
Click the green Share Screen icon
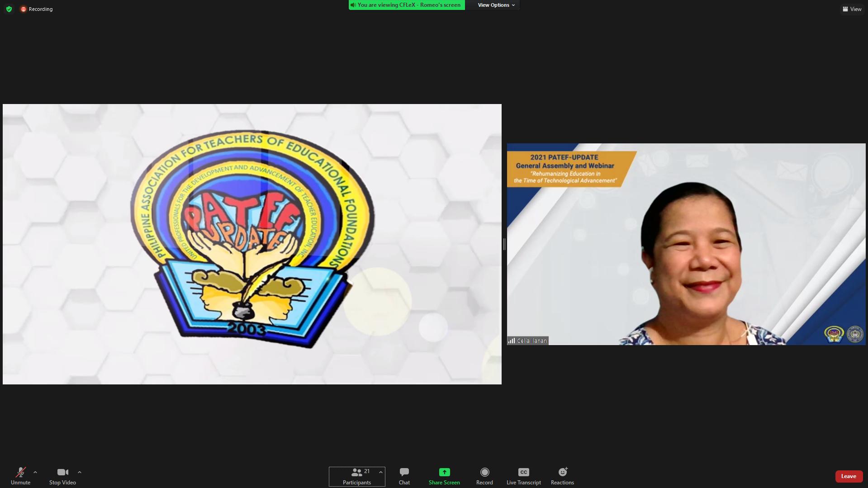point(444,472)
